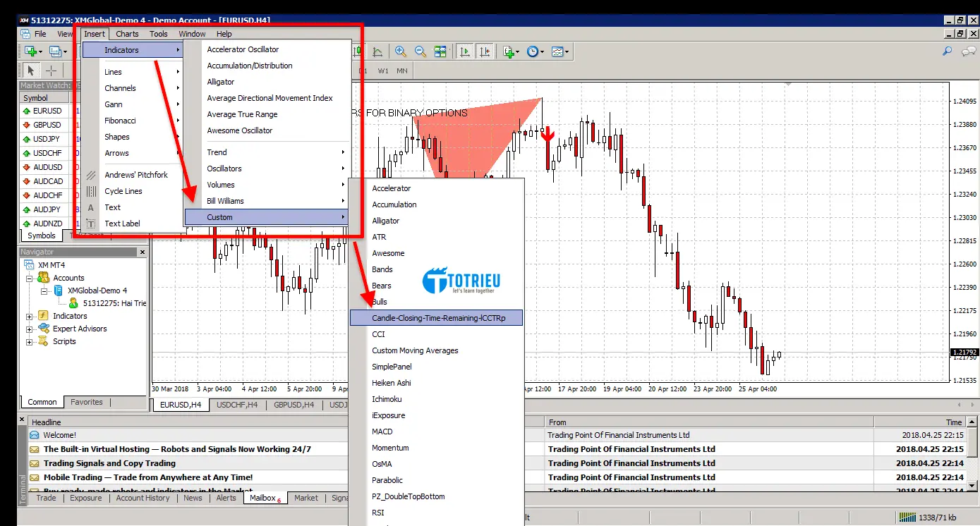
Task: Open the add Indicators list icon
Action: tap(508, 51)
